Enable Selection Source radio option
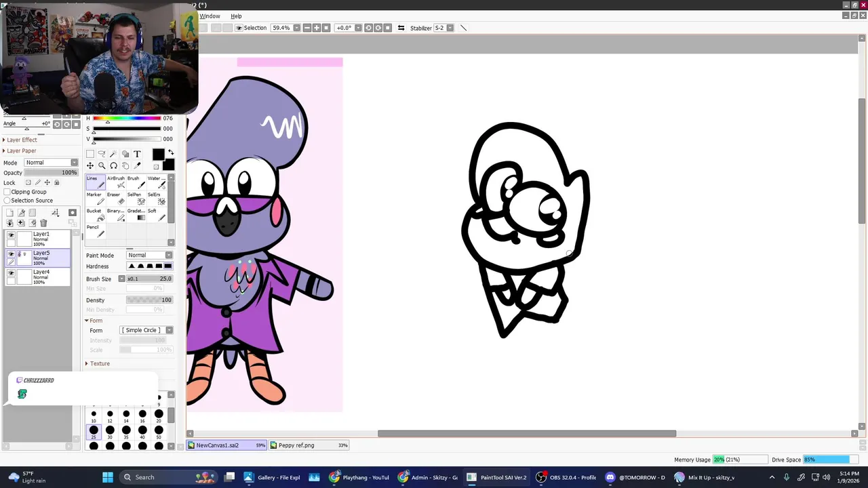The height and width of the screenshot is (488, 868). [7, 201]
